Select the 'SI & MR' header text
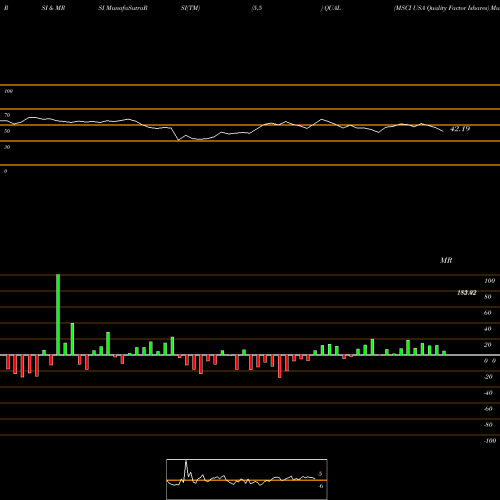This screenshot has width=500, height=500. (x=53, y=8)
